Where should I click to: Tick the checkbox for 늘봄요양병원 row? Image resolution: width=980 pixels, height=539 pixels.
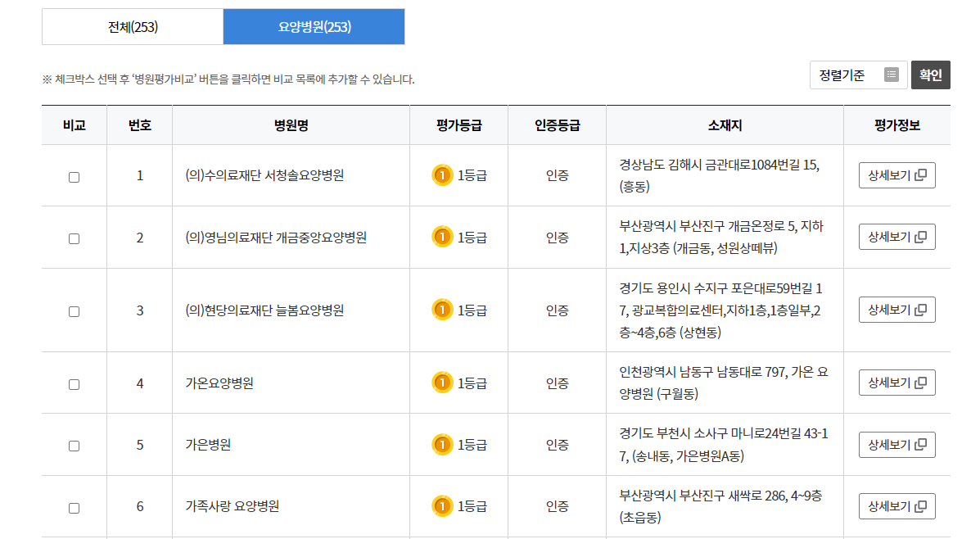[x=75, y=311]
